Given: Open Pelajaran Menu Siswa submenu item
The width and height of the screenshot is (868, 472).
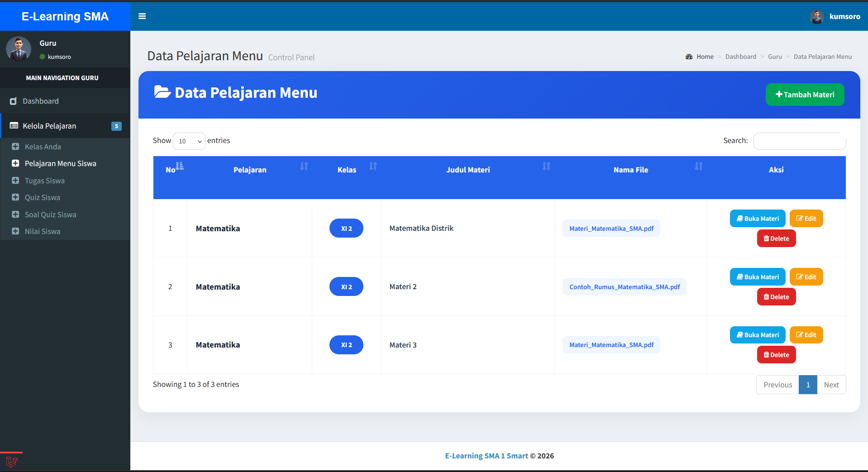Looking at the screenshot, I should point(60,163).
